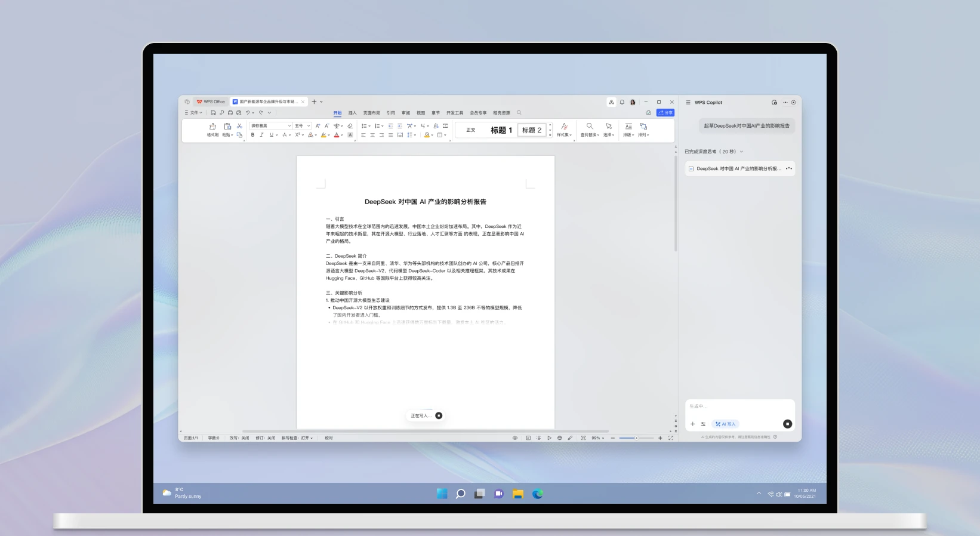The image size is (980, 536).
Task: Click the save icon in quick access bar
Action: pos(213,113)
